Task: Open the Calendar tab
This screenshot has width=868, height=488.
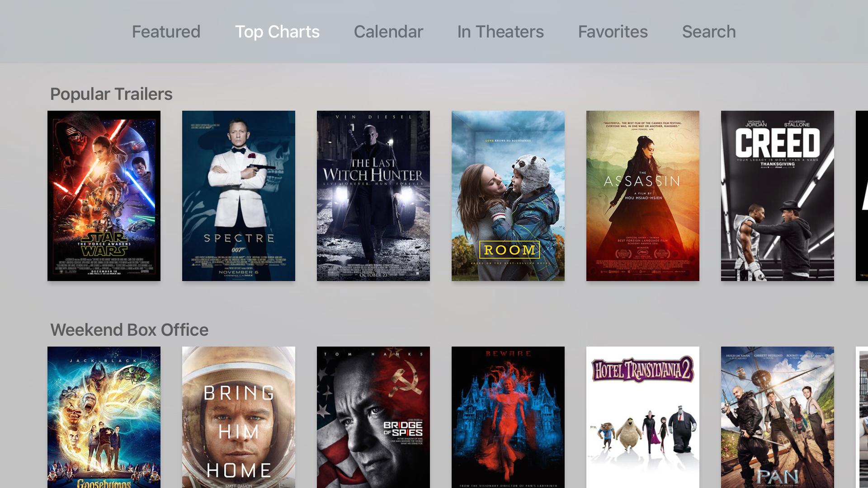Action: 388,32
